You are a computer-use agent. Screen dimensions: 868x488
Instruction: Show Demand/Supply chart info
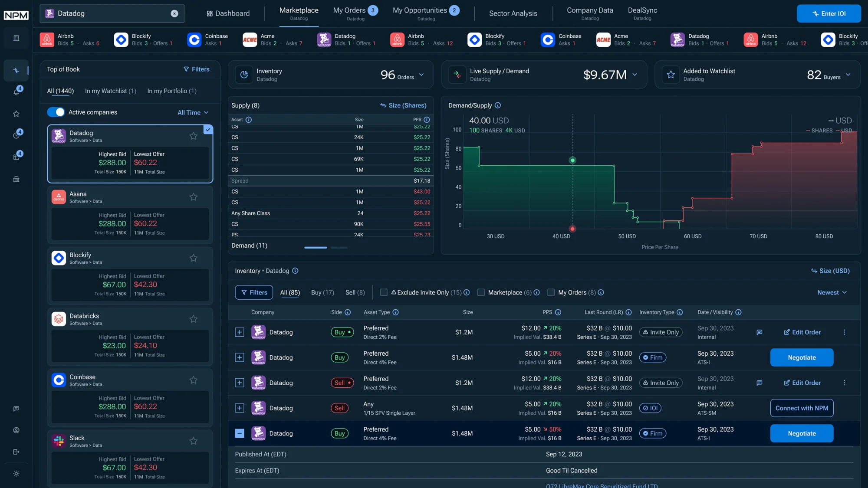click(498, 105)
